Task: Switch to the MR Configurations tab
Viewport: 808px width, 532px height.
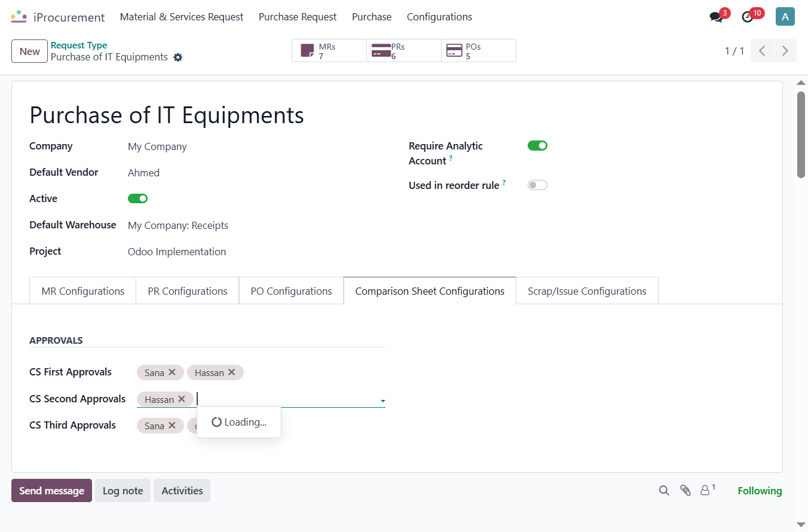Action: pos(83,291)
